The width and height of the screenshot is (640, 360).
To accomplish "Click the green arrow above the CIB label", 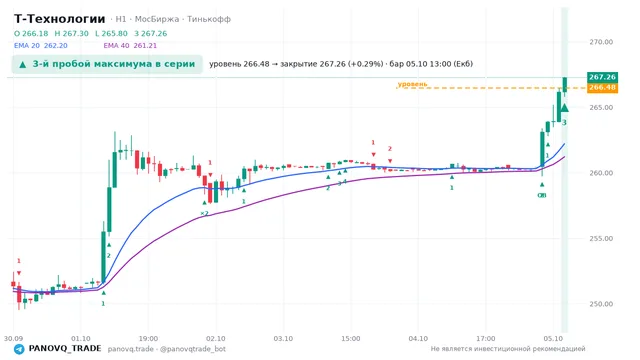I will click(542, 185).
